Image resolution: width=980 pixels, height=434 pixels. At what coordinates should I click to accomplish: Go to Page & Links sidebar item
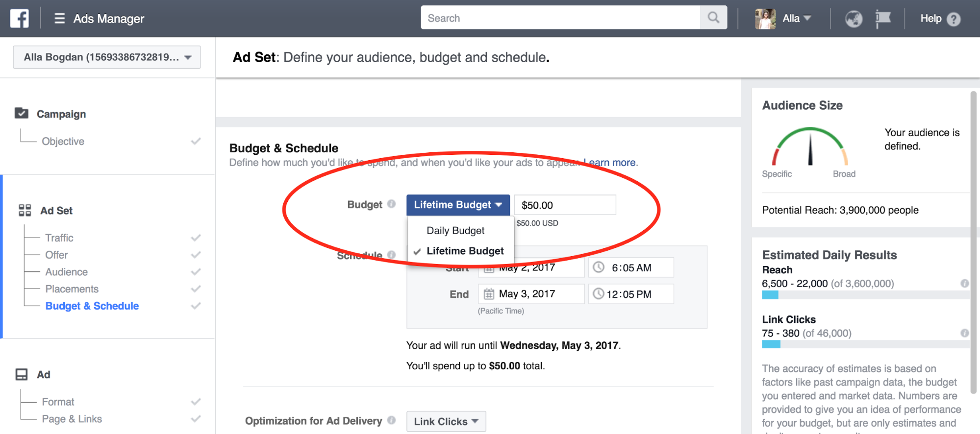coord(72,419)
